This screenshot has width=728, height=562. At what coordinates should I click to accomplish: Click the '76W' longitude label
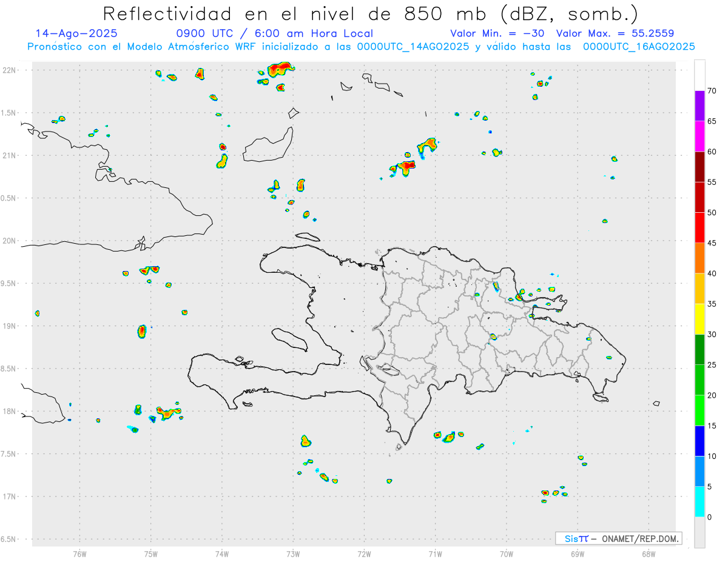[79, 554]
